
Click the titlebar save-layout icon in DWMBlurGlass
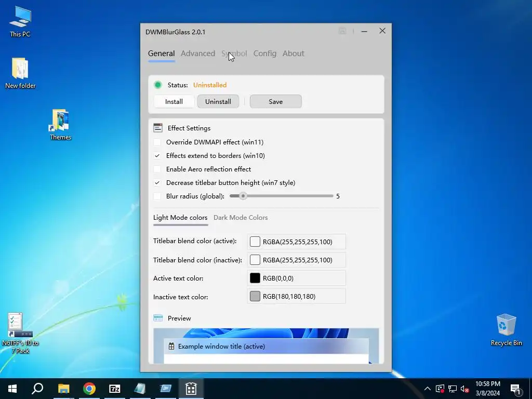point(342,31)
